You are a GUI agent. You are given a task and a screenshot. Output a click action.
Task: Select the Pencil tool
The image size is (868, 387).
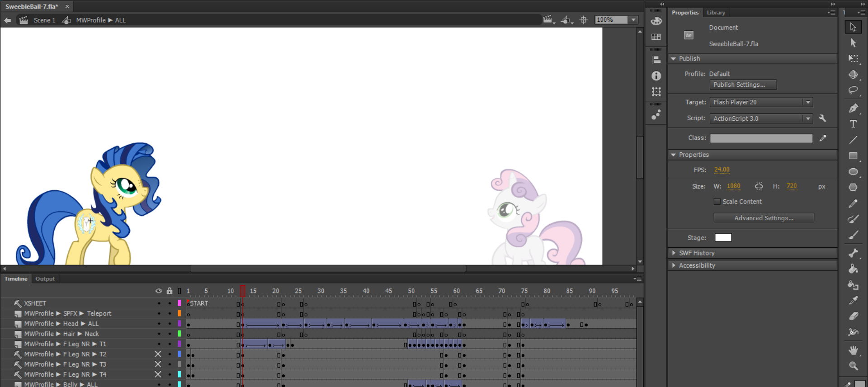tap(853, 203)
